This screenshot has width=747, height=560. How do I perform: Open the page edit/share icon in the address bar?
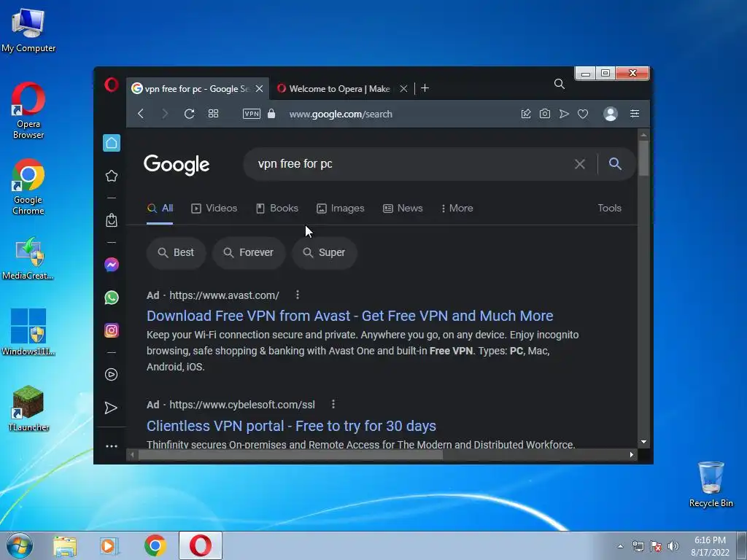coord(526,113)
